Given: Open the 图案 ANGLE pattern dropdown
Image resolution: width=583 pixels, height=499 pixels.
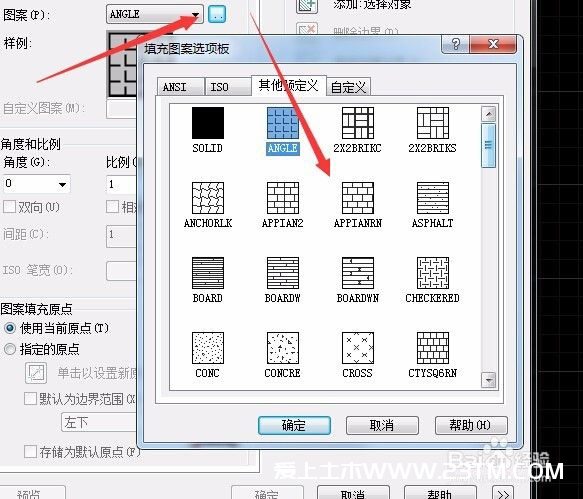Looking at the screenshot, I should coord(195,15).
